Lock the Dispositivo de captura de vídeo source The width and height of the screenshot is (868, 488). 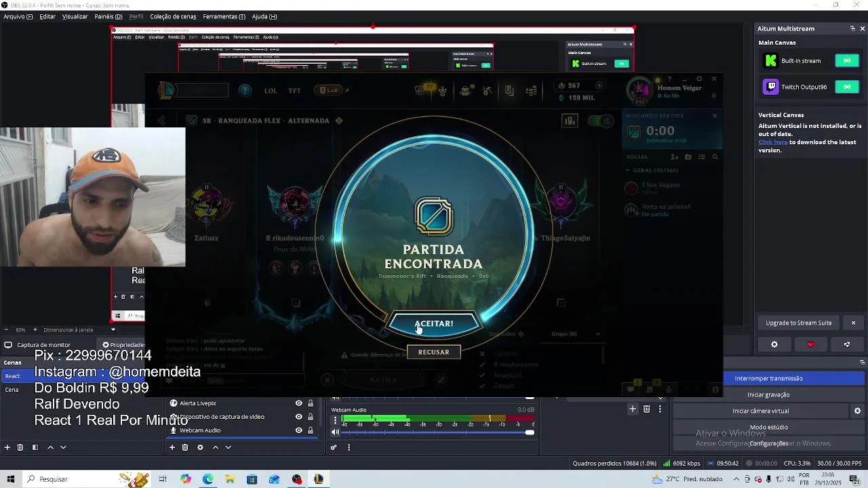click(311, 417)
